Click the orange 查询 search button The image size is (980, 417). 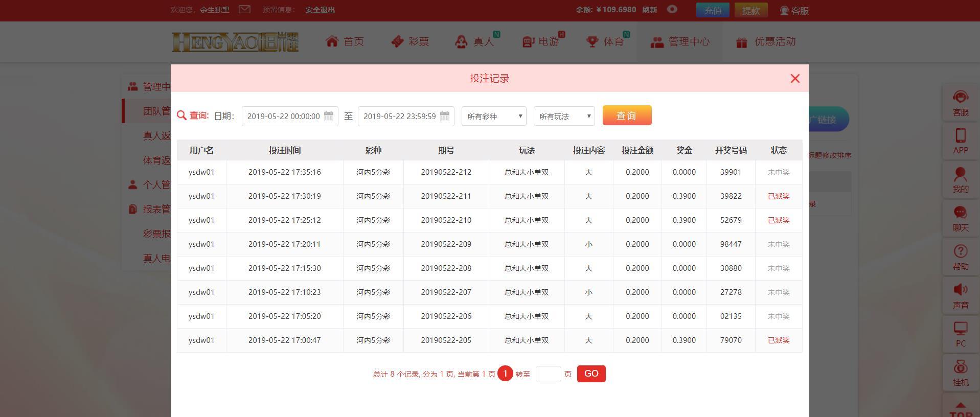[627, 115]
